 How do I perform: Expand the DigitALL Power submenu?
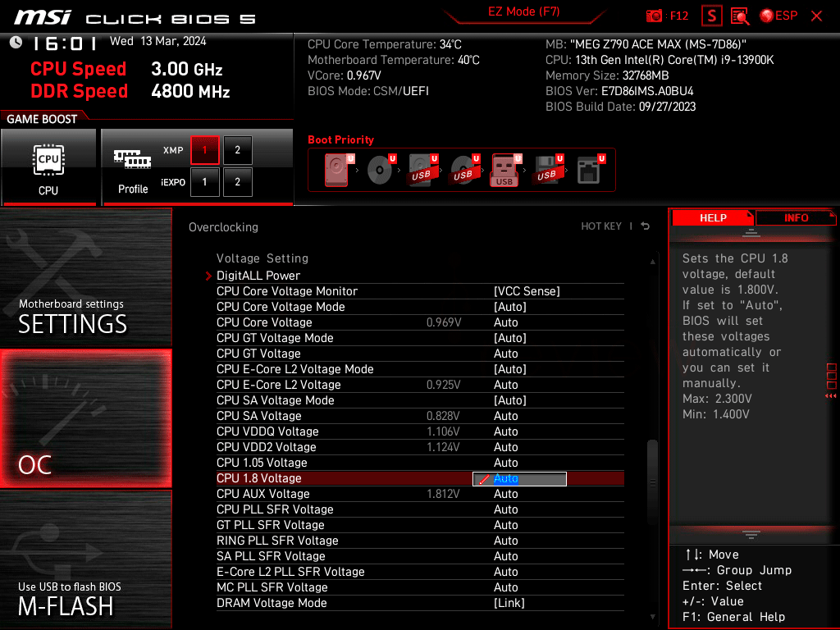pyautogui.click(x=258, y=276)
